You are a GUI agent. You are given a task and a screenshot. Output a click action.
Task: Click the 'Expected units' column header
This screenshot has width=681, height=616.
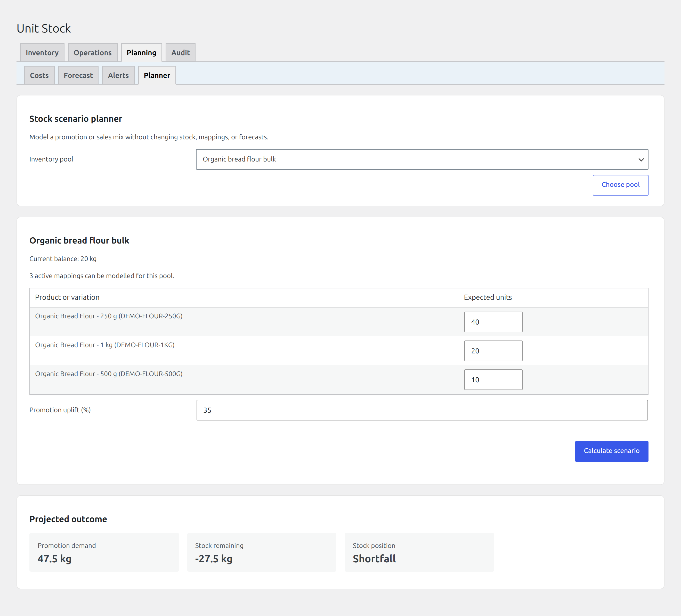pyautogui.click(x=488, y=297)
